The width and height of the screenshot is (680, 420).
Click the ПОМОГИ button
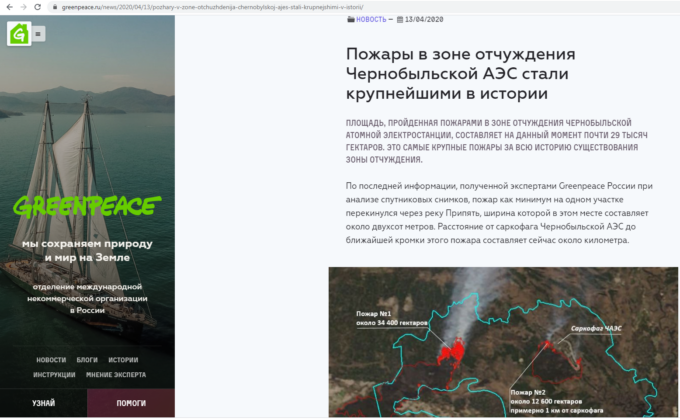[x=131, y=403]
